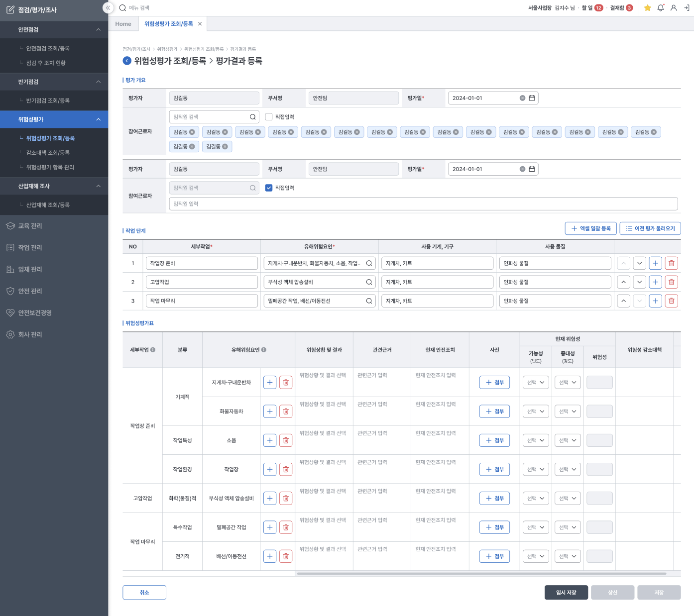This screenshot has height=616, width=694.
Task: Click the horizontal scrollbar under risk table
Action: [x=481, y=574]
